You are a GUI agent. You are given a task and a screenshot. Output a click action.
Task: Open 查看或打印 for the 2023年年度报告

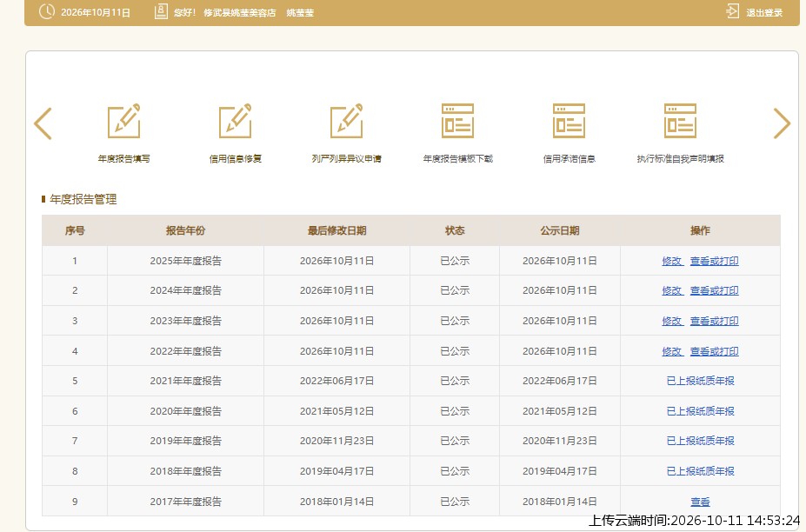pos(714,322)
